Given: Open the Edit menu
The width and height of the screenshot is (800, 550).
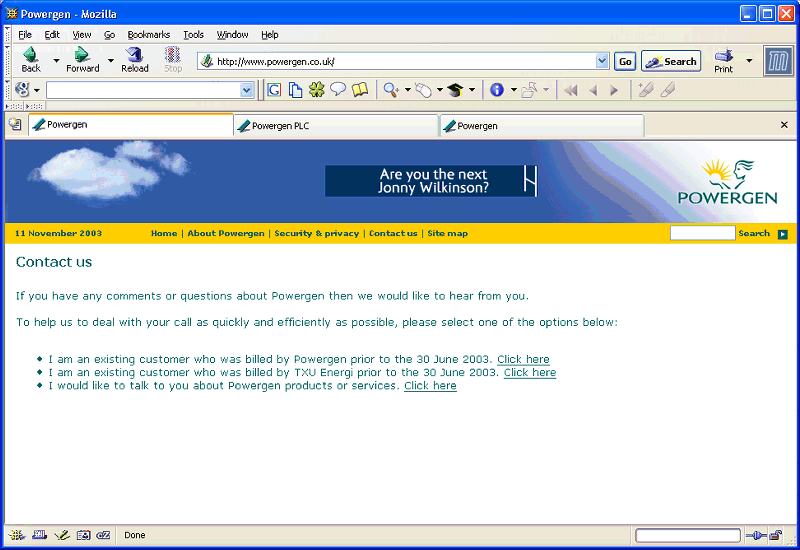Looking at the screenshot, I should tap(52, 35).
